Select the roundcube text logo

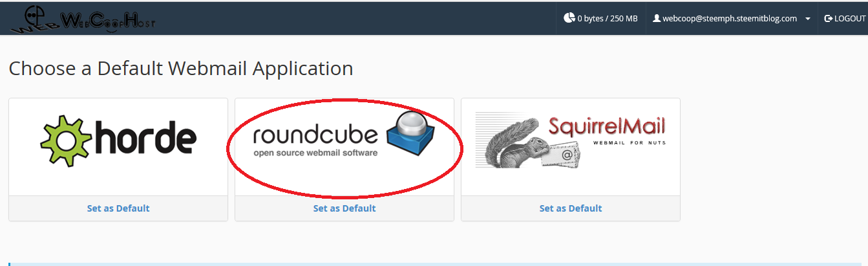[315, 135]
